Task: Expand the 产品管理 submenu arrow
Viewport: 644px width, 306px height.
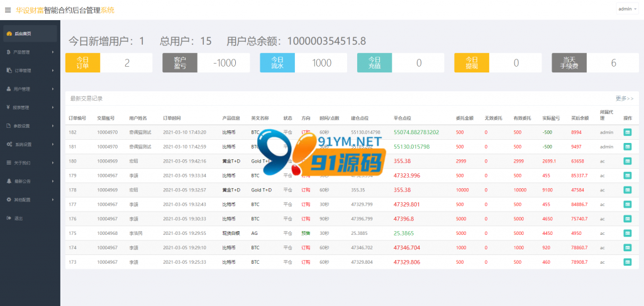Action: point(53,52)
